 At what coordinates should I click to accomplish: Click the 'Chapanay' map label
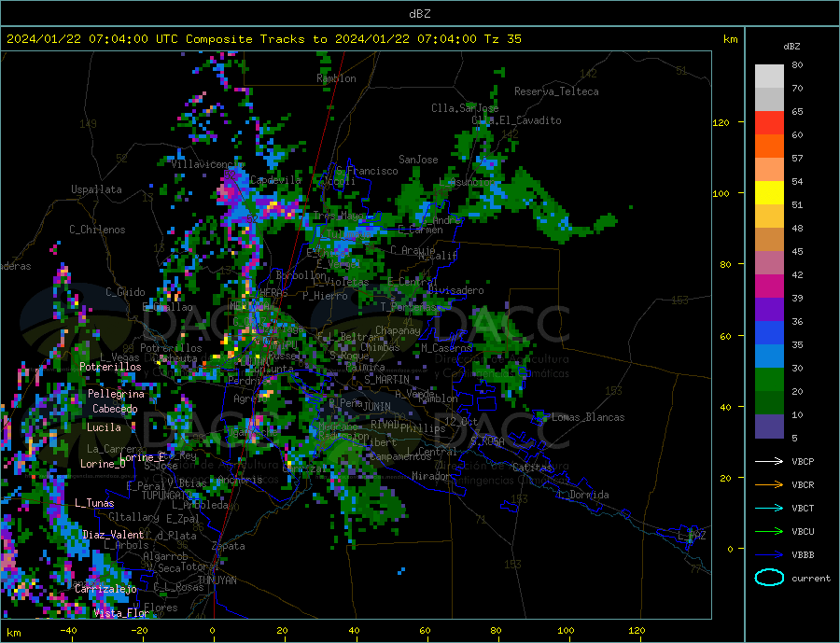[x=398, y=330]
